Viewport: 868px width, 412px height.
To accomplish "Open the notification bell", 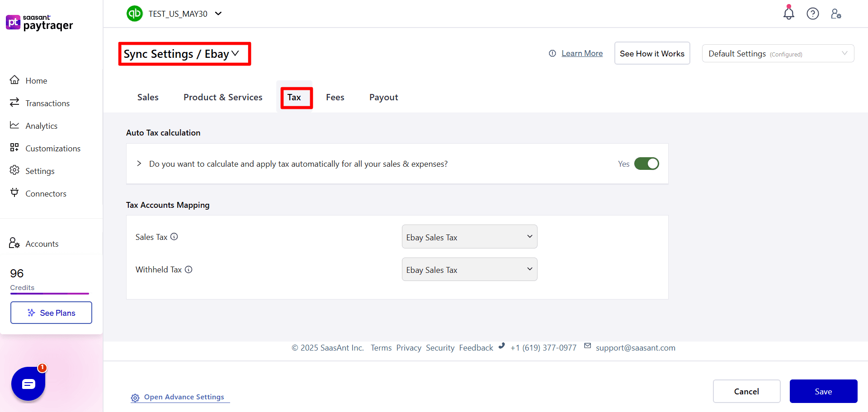I will coord(788,14).
